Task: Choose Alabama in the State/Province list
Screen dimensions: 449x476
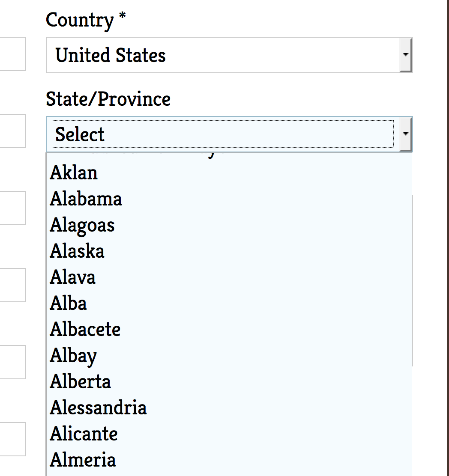Action: pyautogui.click(x=86, y=199)
